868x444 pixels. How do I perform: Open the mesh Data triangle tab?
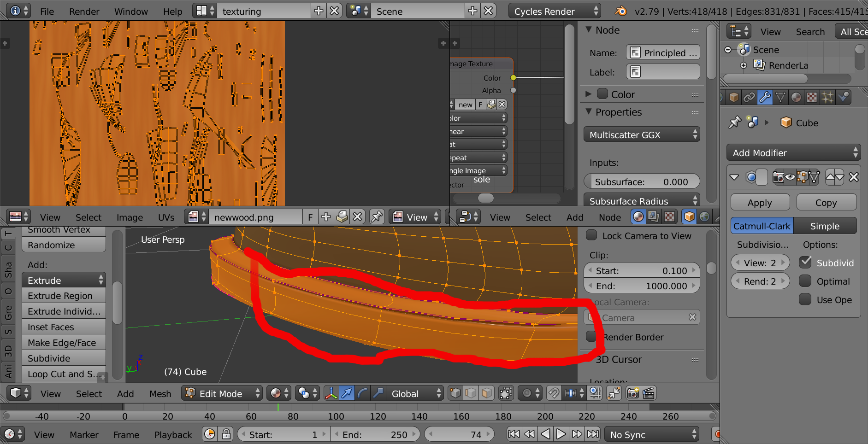point(780,97)
